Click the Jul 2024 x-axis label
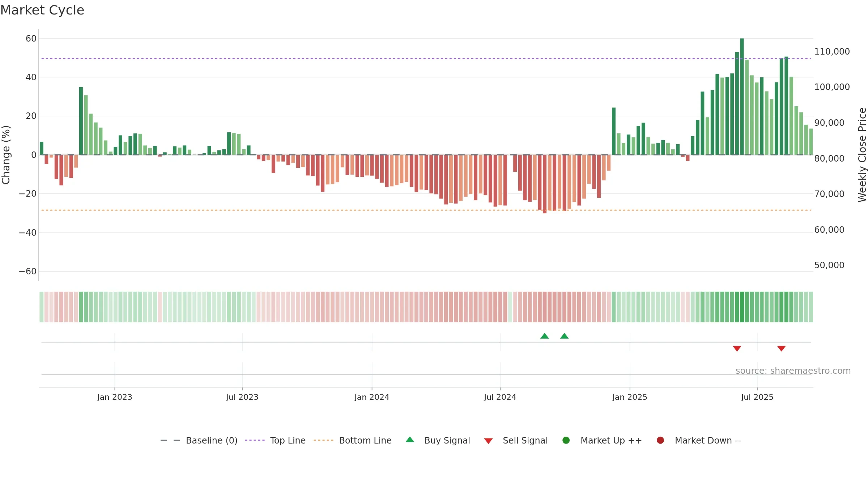The image size is (868, 488). (x=500, y=397)
